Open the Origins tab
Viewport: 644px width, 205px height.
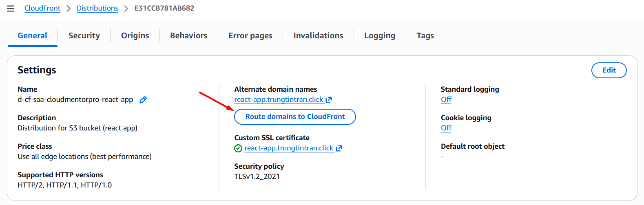135,35
